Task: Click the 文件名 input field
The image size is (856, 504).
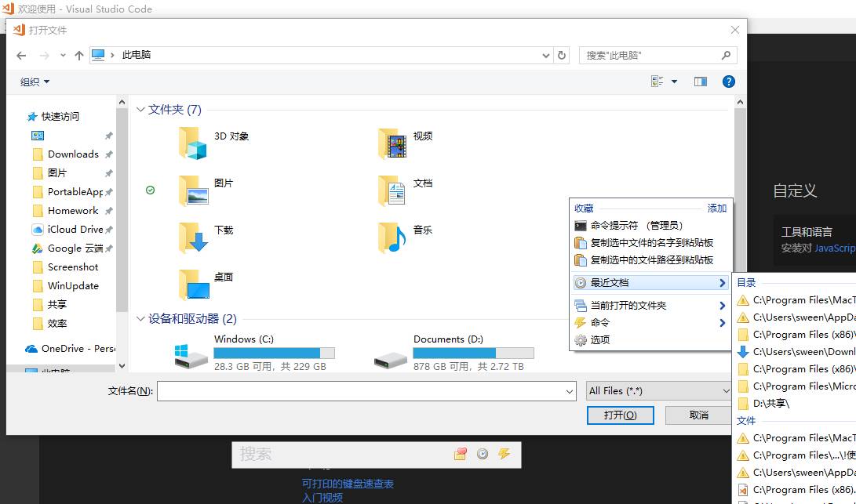Action: 366,391
